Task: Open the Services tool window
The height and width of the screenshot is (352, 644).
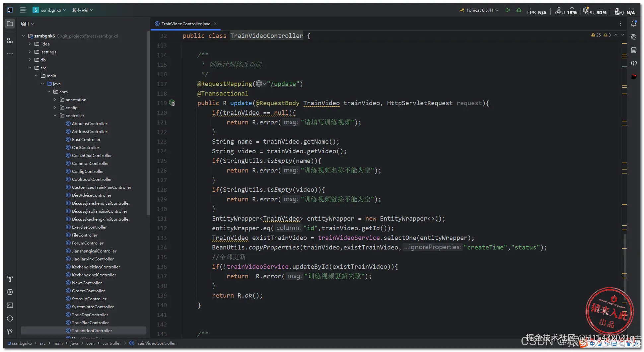Action: click(10, 292)
